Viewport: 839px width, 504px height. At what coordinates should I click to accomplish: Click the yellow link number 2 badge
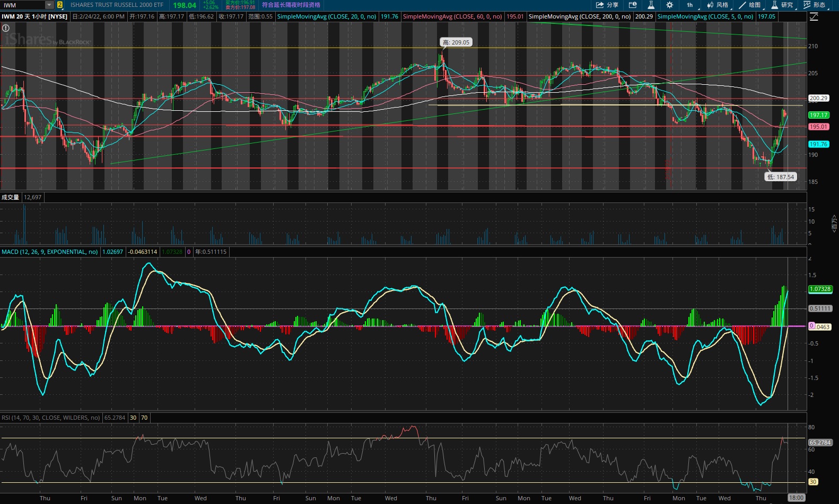(59, 5)
